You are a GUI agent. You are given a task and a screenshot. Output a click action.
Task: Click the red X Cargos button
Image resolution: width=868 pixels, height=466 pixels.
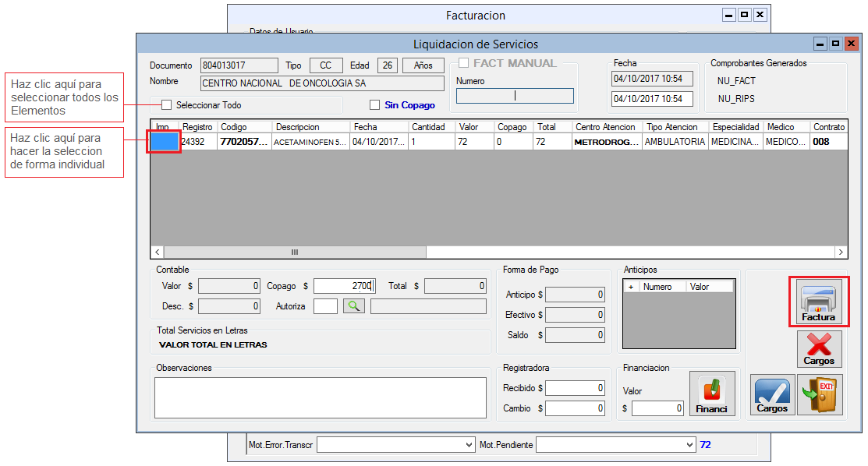819,348
